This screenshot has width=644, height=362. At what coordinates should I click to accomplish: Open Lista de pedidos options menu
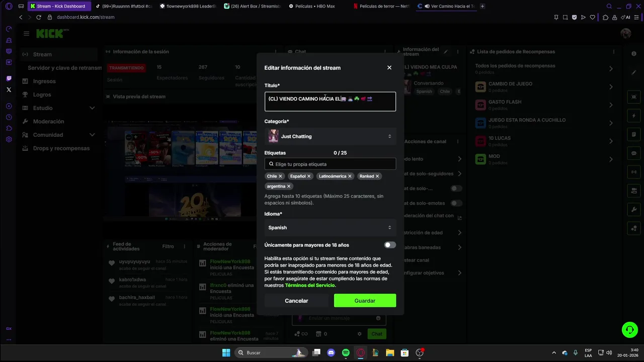(x=613, y=52)
